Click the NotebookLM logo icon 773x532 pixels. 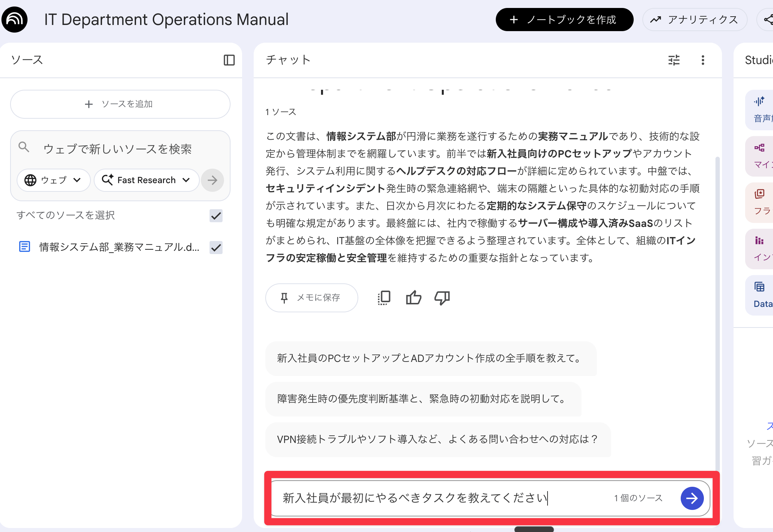(x=14, y=20)
